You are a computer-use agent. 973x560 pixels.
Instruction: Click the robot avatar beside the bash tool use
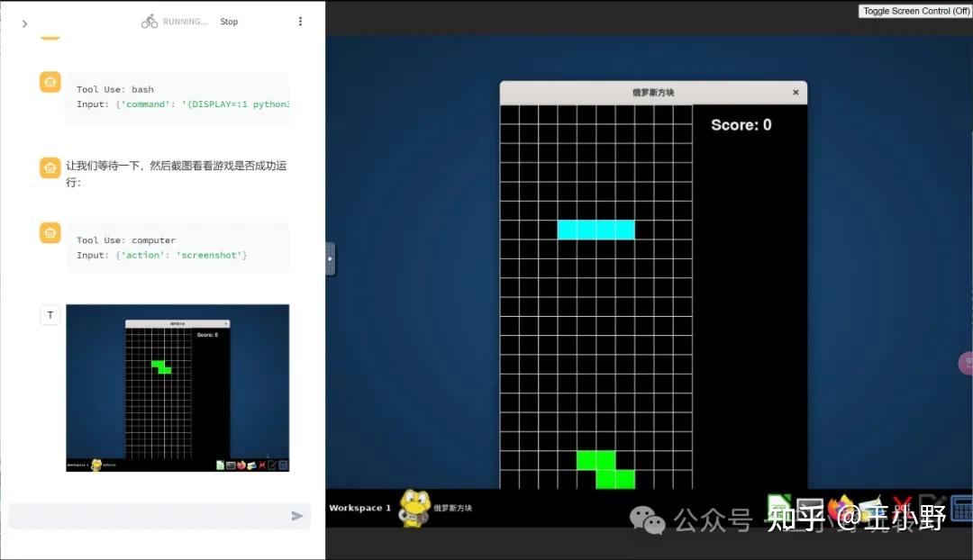click(50, 82)
